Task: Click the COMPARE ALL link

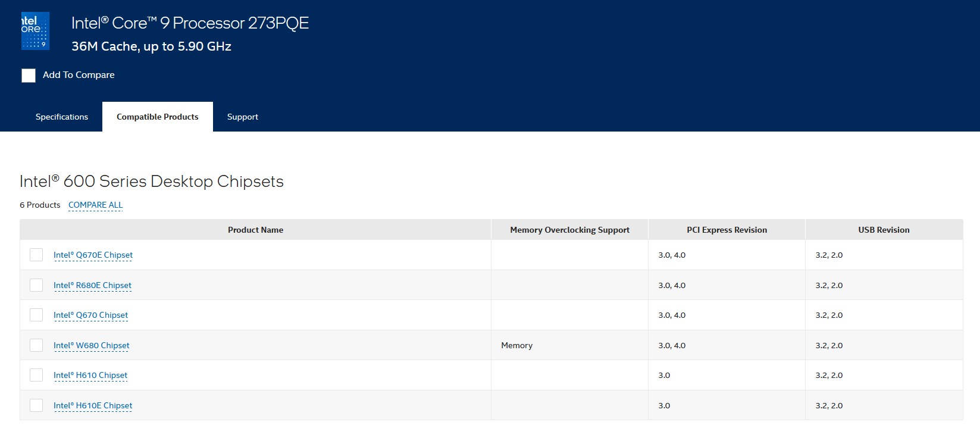Action: point(95,205)
